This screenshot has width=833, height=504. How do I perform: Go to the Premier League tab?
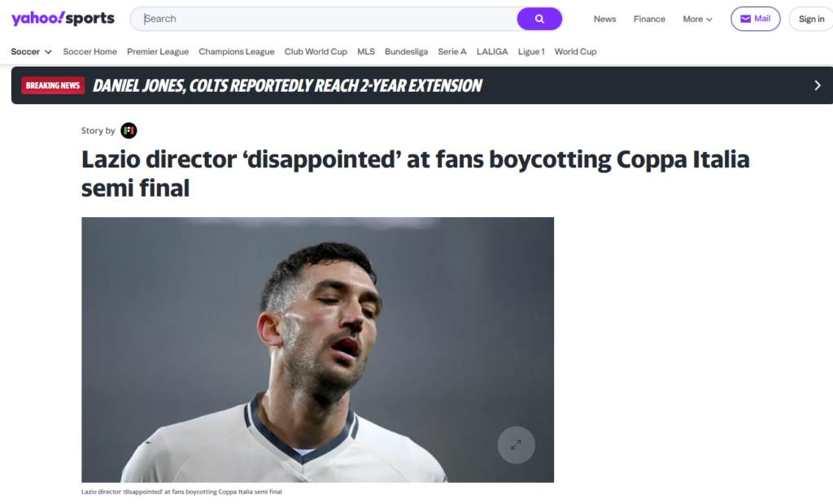click(158, 52)
